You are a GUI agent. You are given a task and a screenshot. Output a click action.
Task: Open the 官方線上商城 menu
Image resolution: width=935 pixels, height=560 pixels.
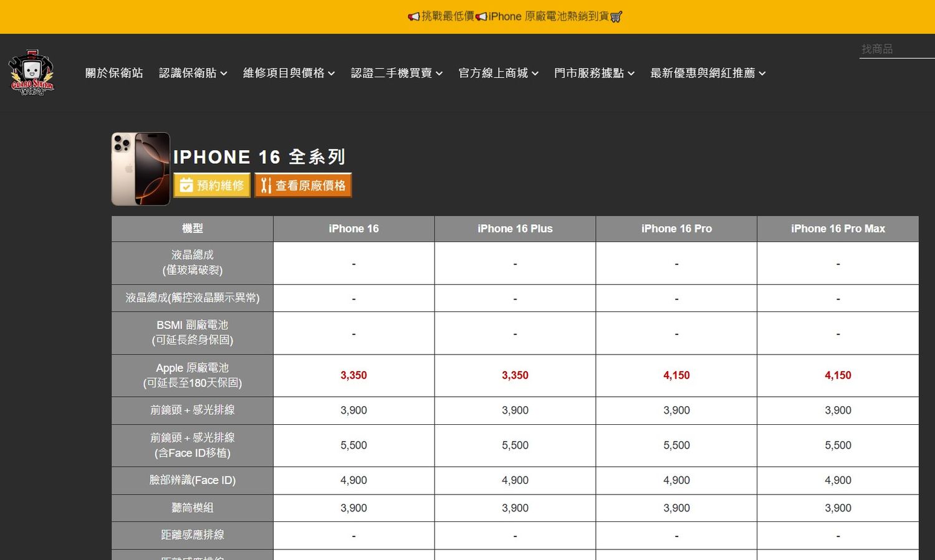(x=498, y=73)
